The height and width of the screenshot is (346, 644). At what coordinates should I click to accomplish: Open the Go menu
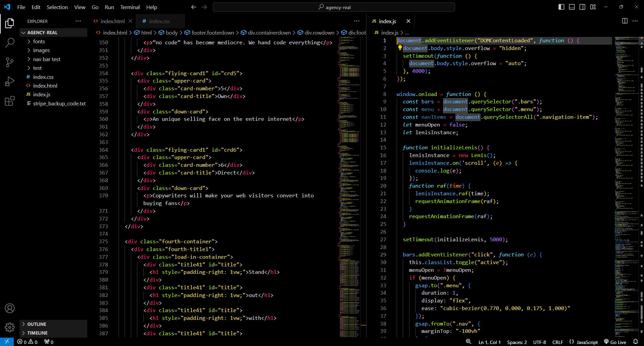point(95,7)
